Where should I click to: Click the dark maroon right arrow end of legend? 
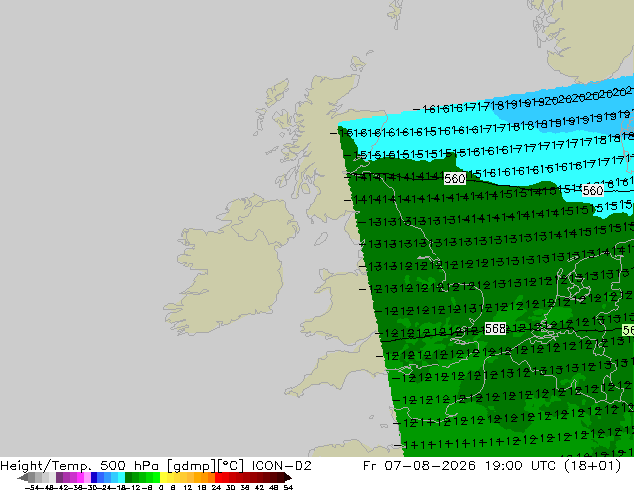pos(287,477)
